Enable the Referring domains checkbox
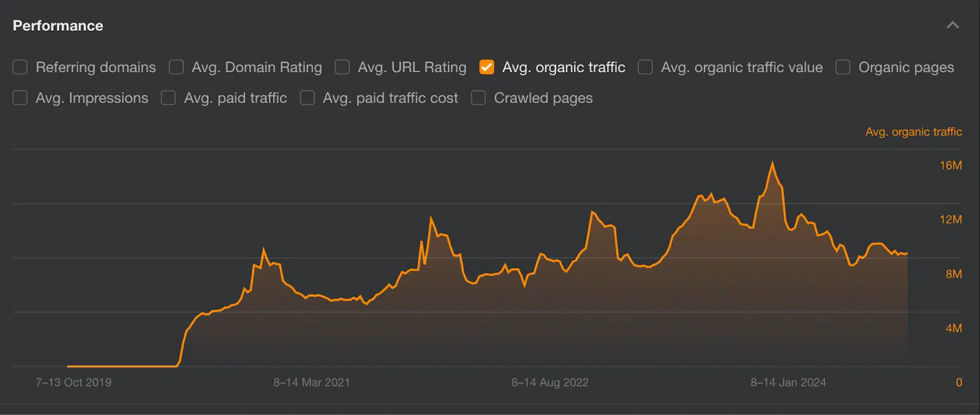 coord(20,67)
